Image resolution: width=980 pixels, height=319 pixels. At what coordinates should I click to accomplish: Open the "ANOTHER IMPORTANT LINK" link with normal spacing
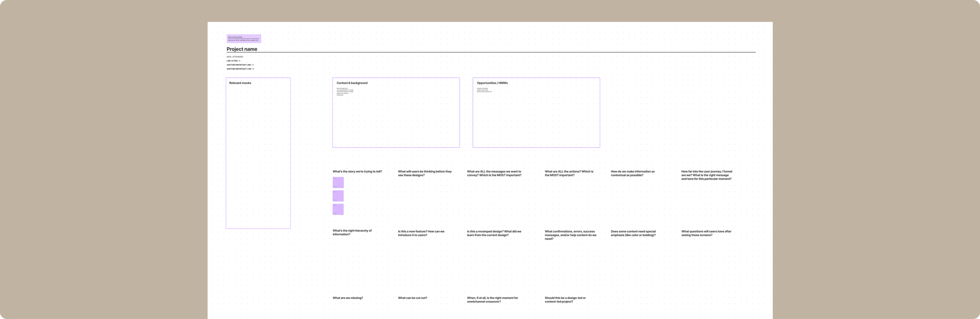240,65
